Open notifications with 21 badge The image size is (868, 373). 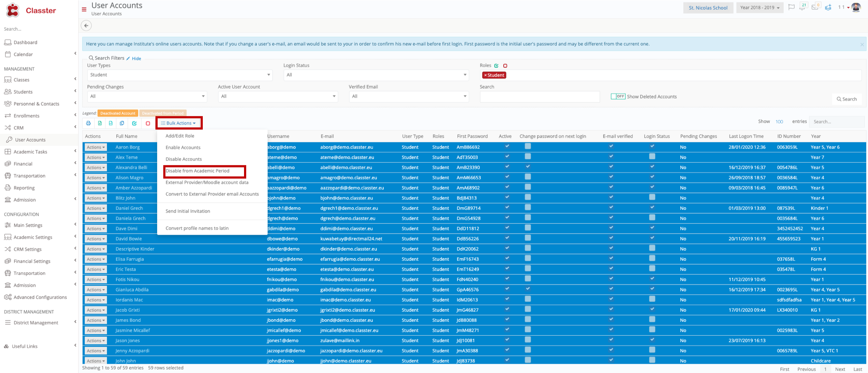point(802,7)
